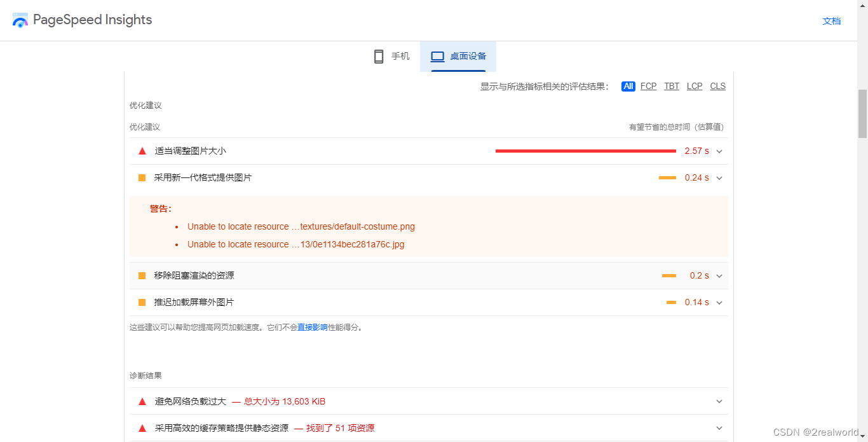Click red triangle icon for 避免网络负载过大

click(x=142, y=401)
